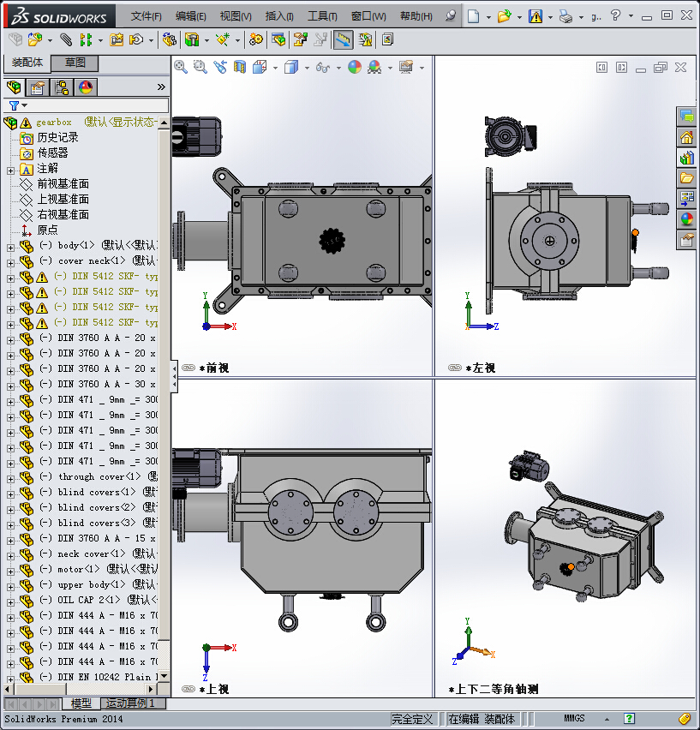Click Move Component icon

[136, 40]
